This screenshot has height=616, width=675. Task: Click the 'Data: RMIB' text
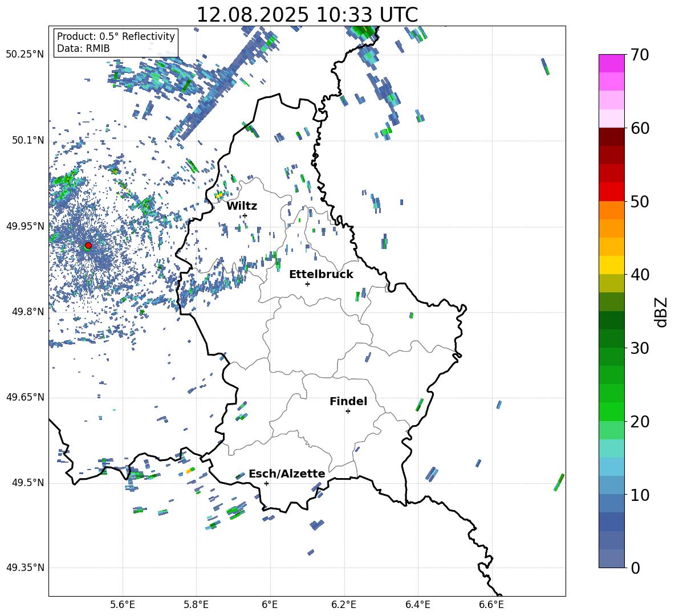tap(83, 48)
